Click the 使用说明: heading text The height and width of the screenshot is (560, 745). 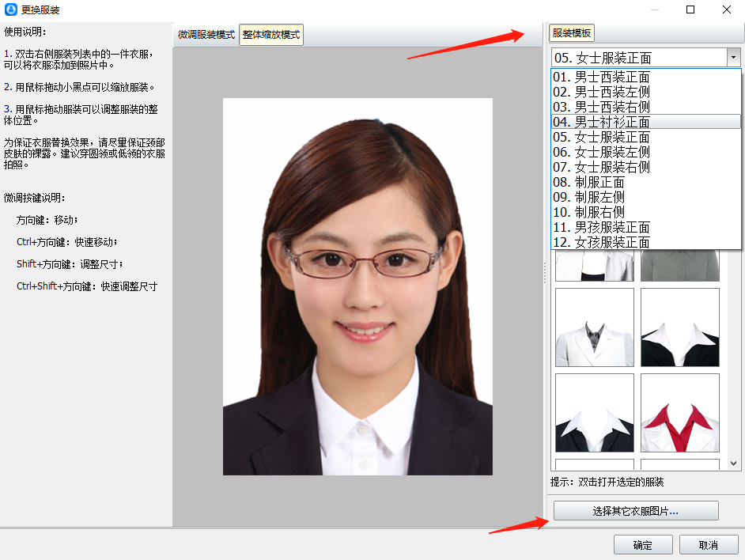point(25,32)
